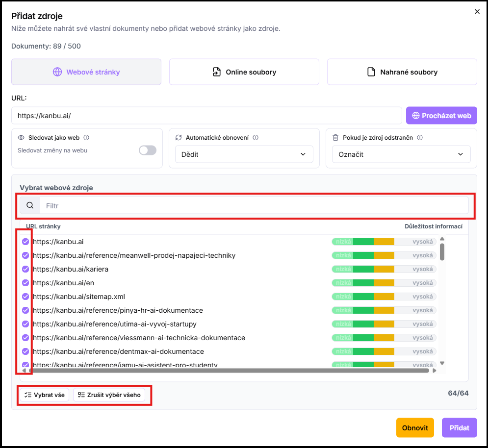Click the Filtr text field
This screenshot has width=488, height=448.
pyautogui.click(x=254, y=206)
